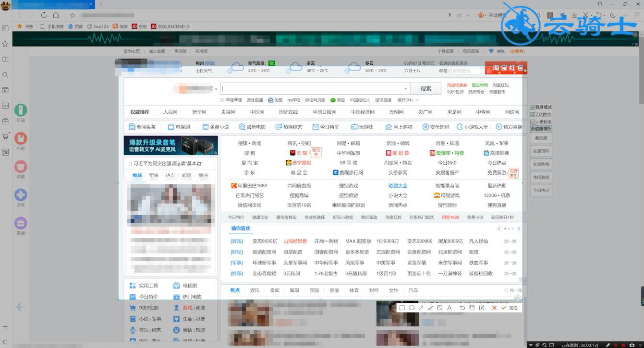
Task: Open the 新闻头条 category link
Action: click(x=143, y=127)
